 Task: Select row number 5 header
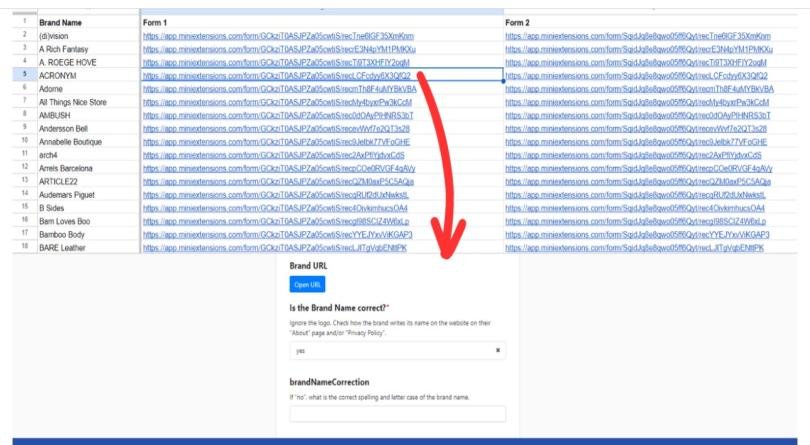pos(22,75)
